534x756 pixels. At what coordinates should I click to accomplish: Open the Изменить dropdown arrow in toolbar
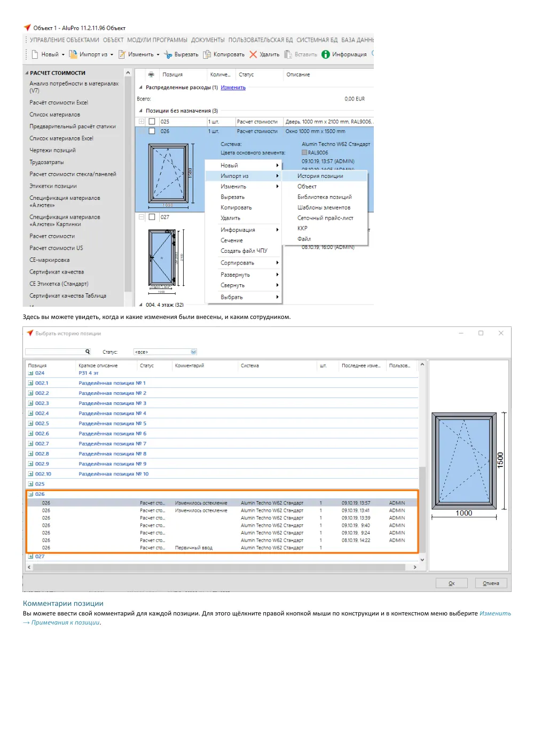pos(158,54)
